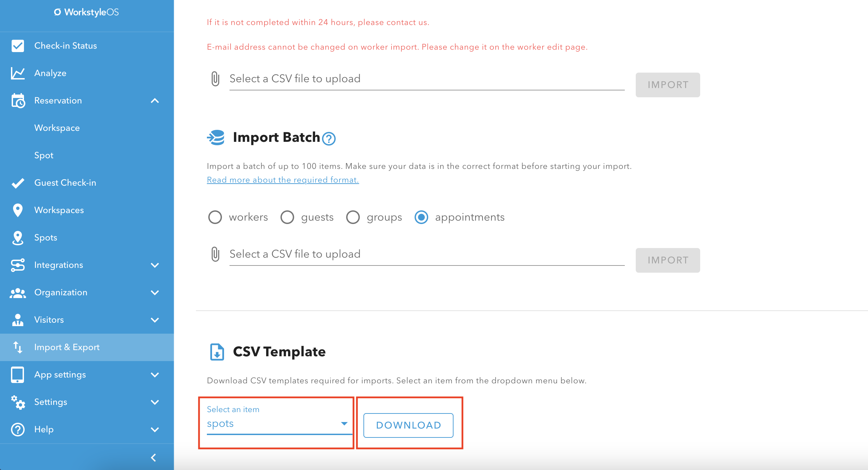The height and width of the screenshot is (470, 868).
Task: Open the Analyze chart icon
Action: (x=18, y=73)
